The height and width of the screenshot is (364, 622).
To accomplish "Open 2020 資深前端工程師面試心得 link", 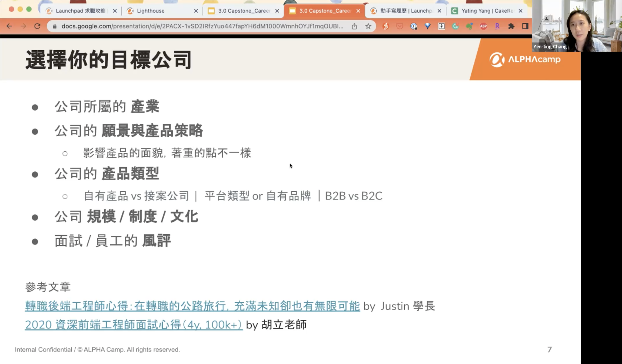I will coord(134,325).
